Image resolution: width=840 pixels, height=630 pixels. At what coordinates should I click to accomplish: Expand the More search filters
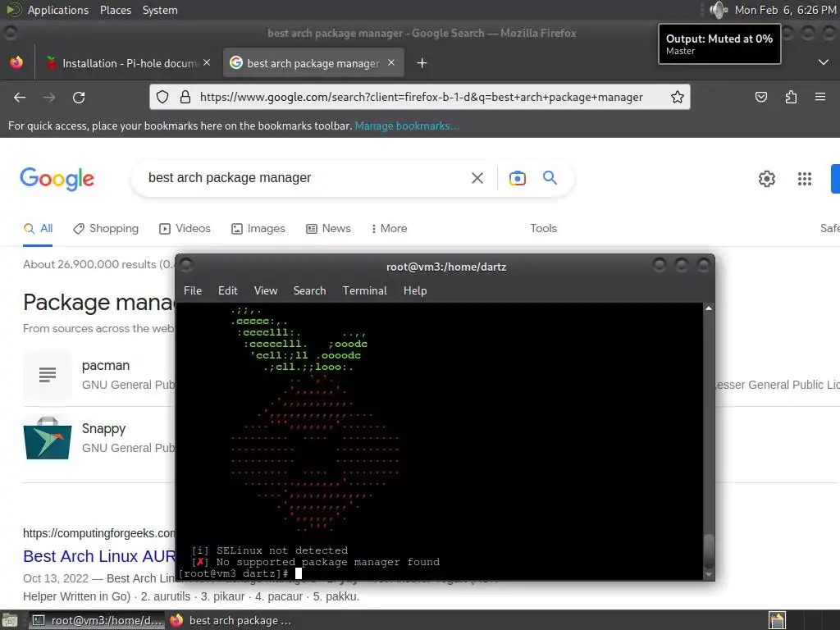pos(389,228)
